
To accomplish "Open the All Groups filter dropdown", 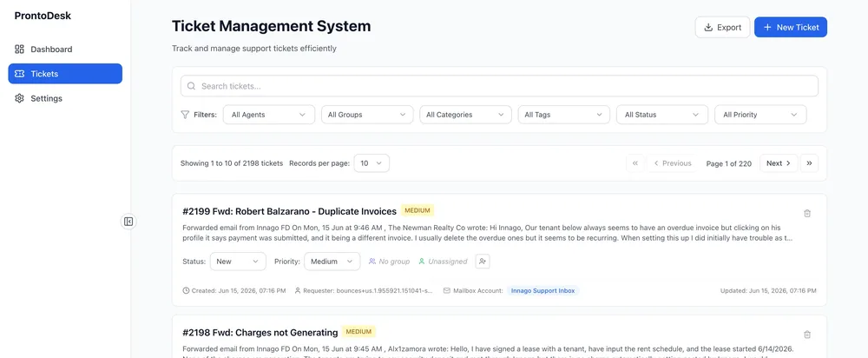I will pyautogui.click(x=367, y=115).
